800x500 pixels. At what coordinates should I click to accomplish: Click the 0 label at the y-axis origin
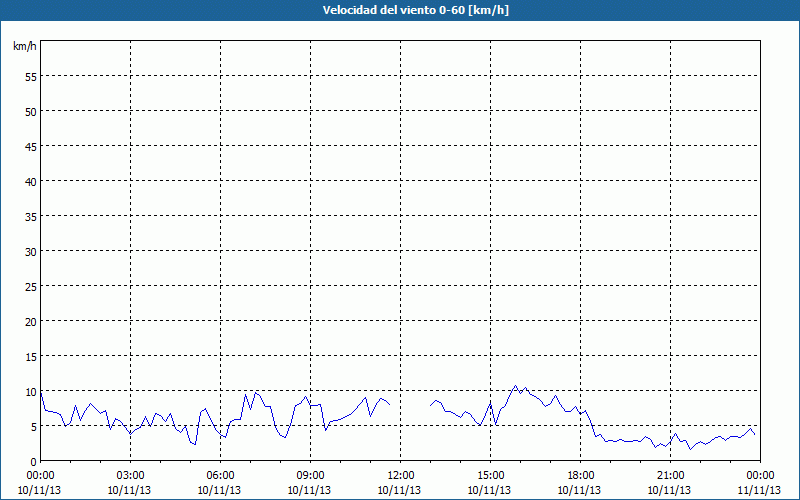pos(34,461)
